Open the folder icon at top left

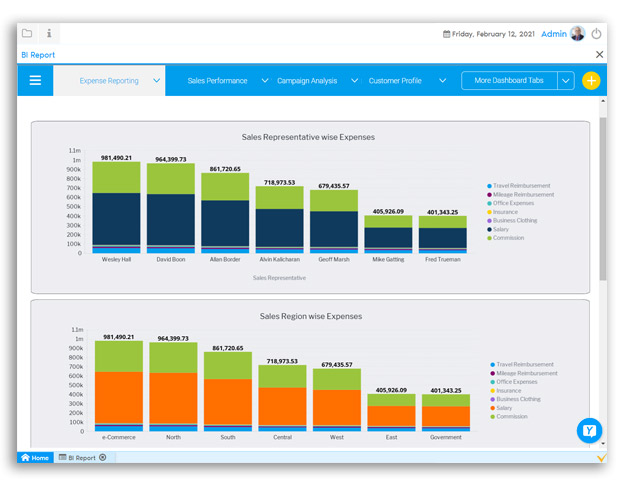coord(27,33)
